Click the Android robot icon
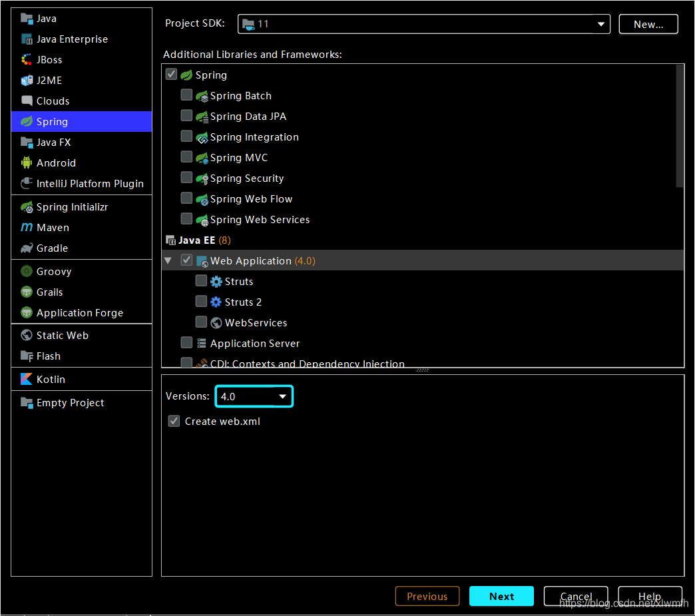Viewport: 695px width, 616px height. click(27, 162)
